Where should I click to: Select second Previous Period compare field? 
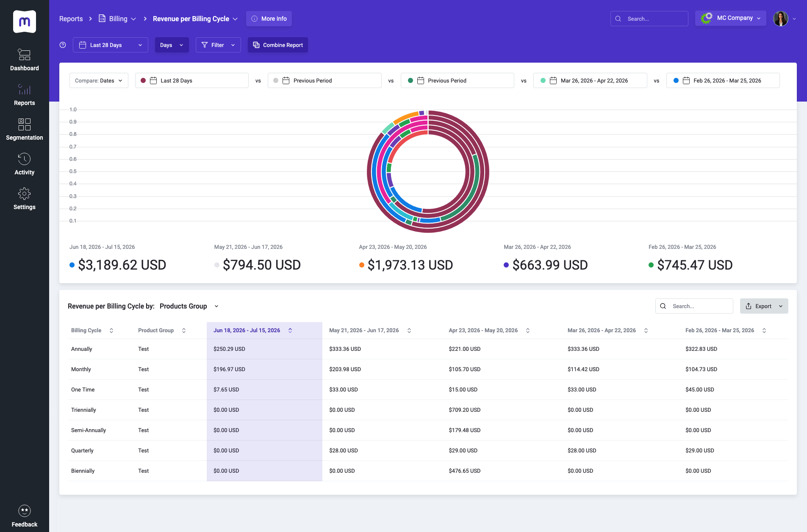[x=458, y=80]
